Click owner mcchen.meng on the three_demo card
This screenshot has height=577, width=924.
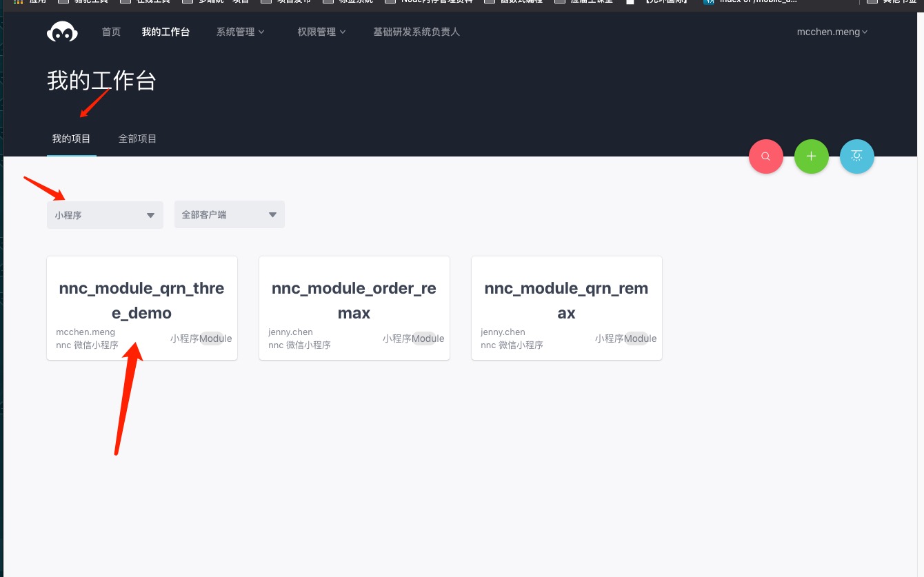86,332
